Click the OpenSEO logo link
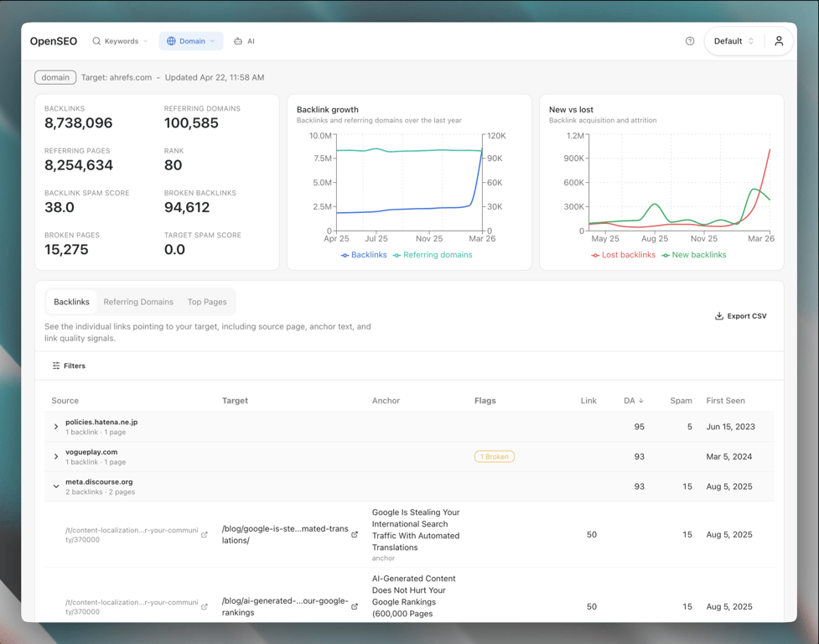819x644 pixels. 54,41
